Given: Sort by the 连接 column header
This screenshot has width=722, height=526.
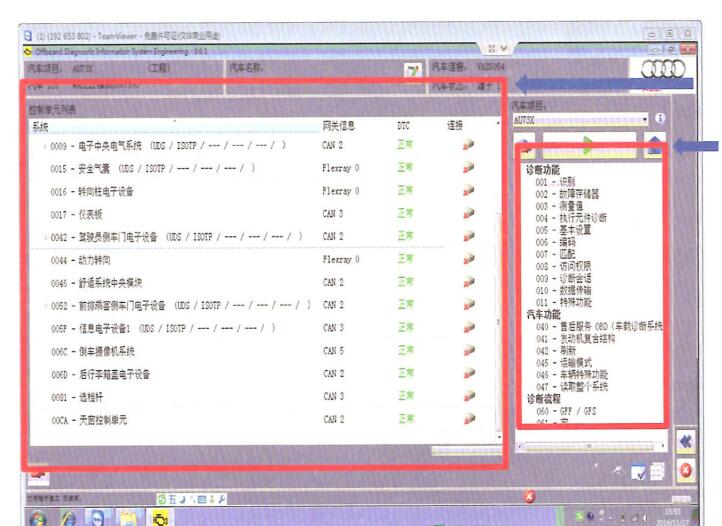Looking at the screenshot, I should click(x=455, y=125).
